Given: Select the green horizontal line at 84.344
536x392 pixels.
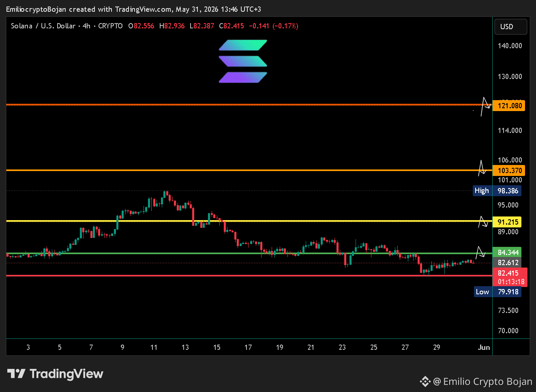Looking at the screenshot, I should pyautogui.click(x=249, y=253).
